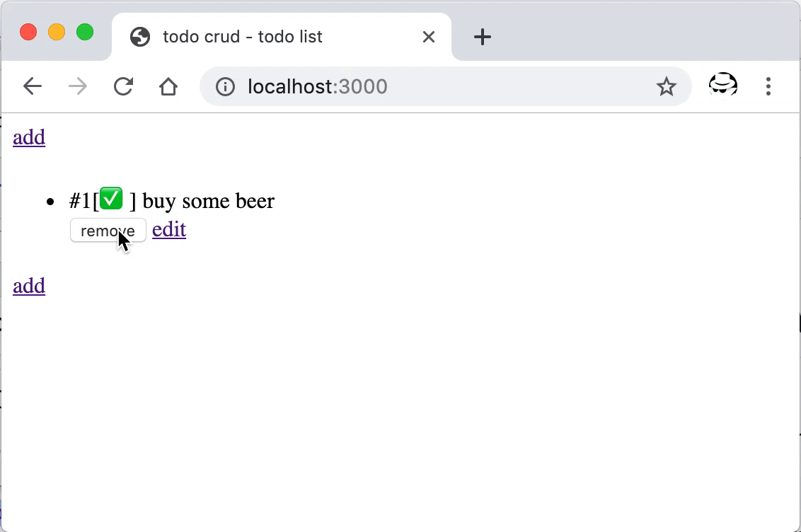Toggle the green checkmark on todo #1
Image resolution: width=801 pixels, height=532 pixels.
tap(111, 199)
